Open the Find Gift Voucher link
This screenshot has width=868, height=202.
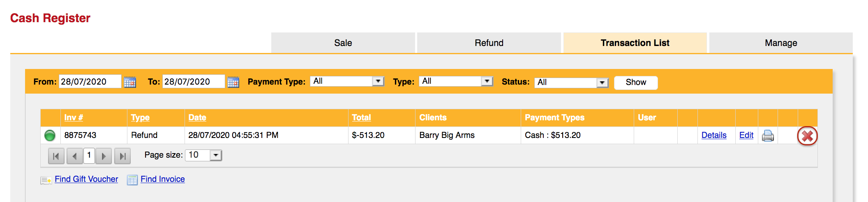[x=86, y=179]
